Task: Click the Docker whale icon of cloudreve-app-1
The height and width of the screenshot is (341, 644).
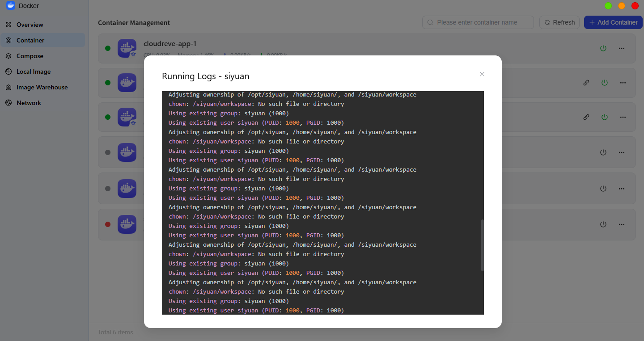Action: (127, 48)
